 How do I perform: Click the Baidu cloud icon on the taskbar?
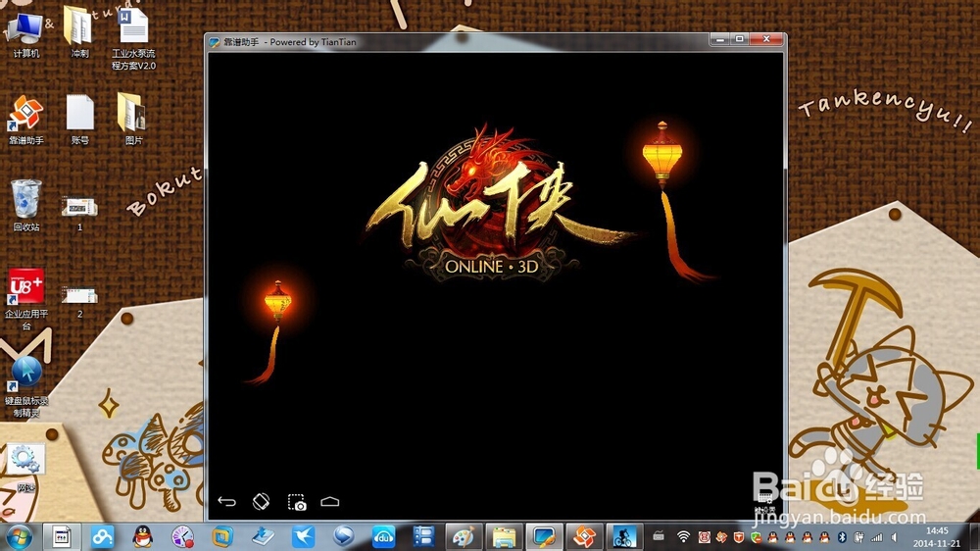pyautogui.click(x=102, y=537)
